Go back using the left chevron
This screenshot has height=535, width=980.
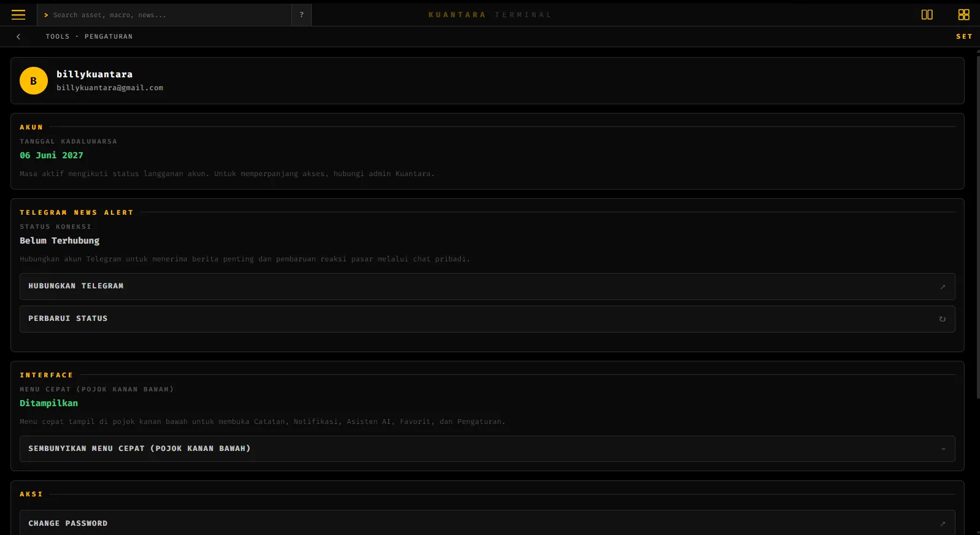click(18, 37)
